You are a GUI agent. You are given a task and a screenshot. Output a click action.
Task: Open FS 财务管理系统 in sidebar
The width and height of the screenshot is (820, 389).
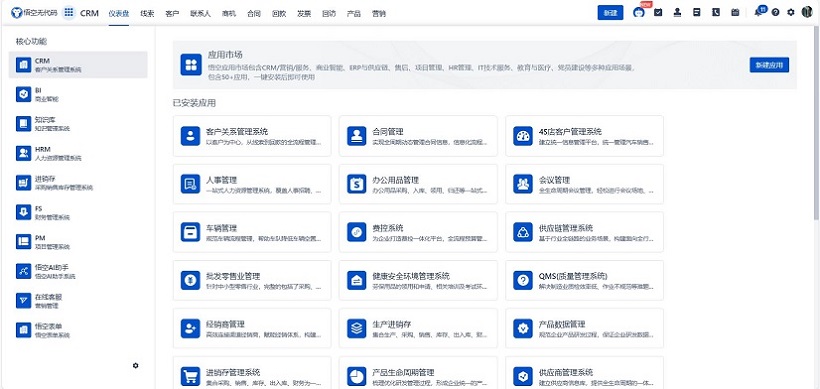(78, 212)
